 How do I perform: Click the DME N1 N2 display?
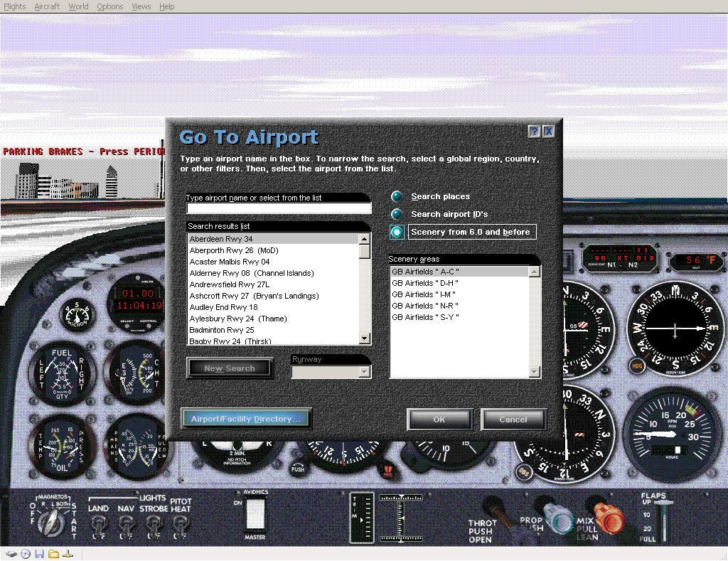pyautogui.click(x=621, y=258)
